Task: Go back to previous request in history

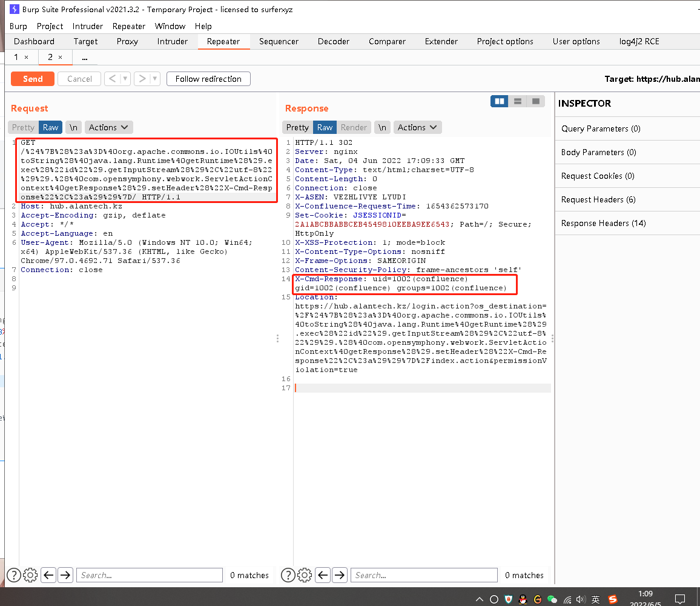Action: 113,79
